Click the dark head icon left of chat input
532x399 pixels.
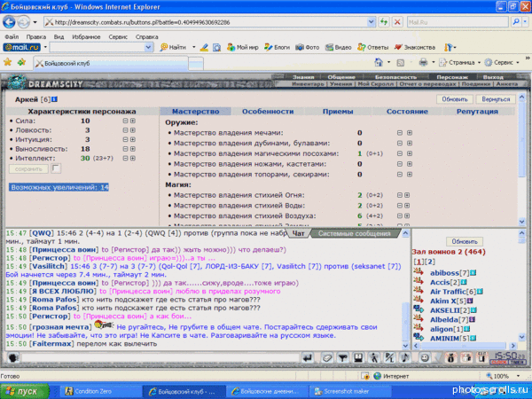click(x=13, y=357)
